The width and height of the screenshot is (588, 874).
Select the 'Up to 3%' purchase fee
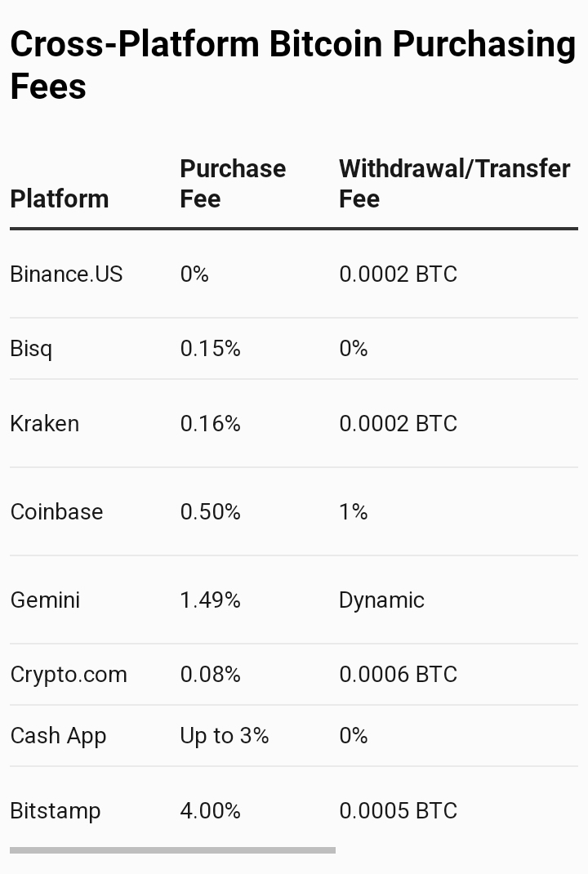tap(225, 736)
